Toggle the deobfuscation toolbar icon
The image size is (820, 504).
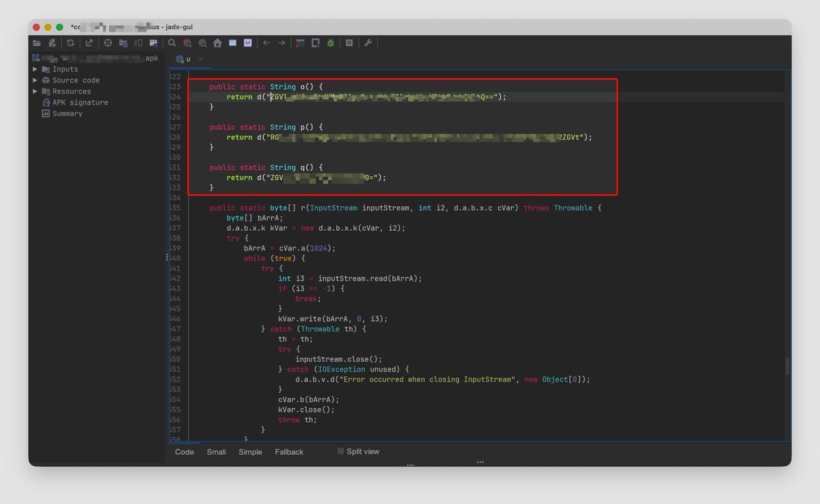(x=300, y=43)
